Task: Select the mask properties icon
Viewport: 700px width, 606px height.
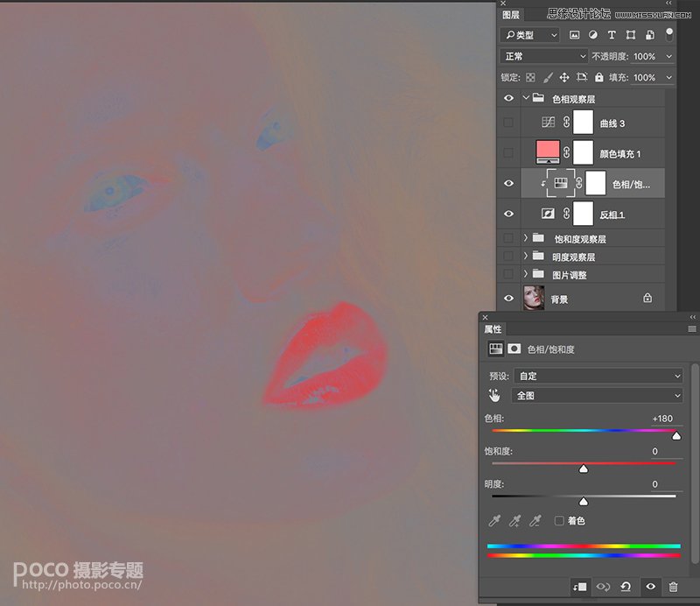Action: click(514, 349)
